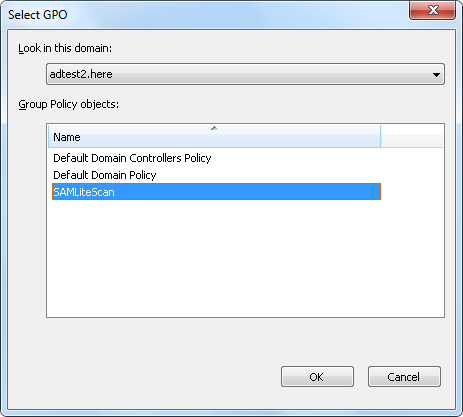Click the gray area below the domain dropdown
Screen dimensions: 463x417
[245, 92]
